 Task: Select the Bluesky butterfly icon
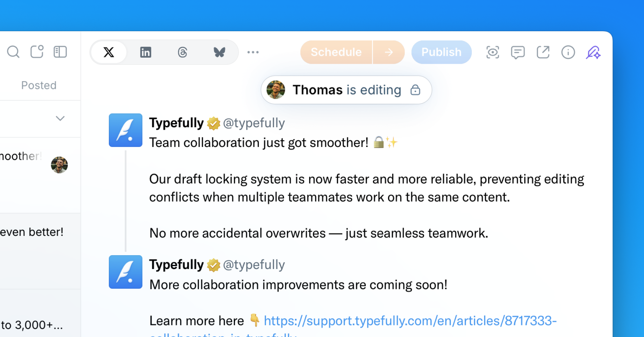tap(219, 52)
